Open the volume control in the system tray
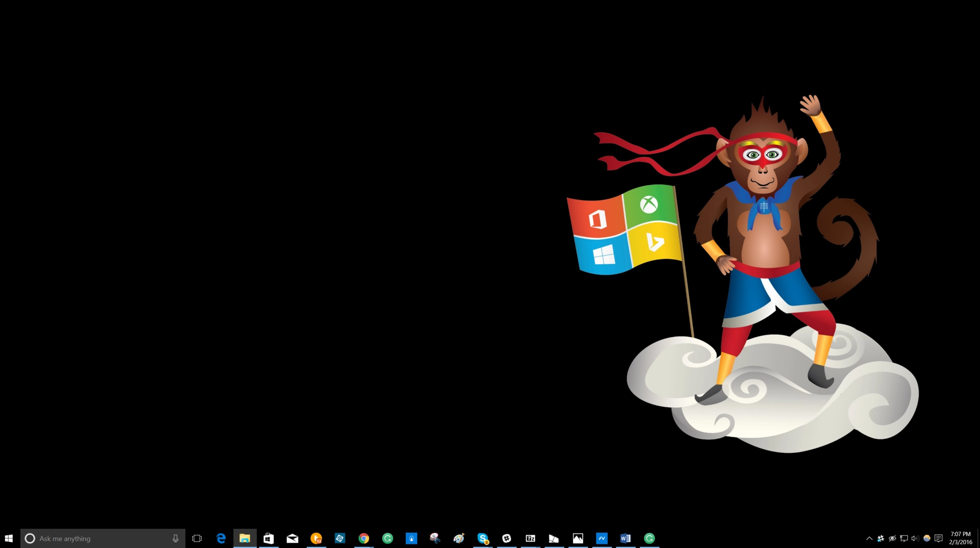Screen dimensions: 980x548 (915, 538)
